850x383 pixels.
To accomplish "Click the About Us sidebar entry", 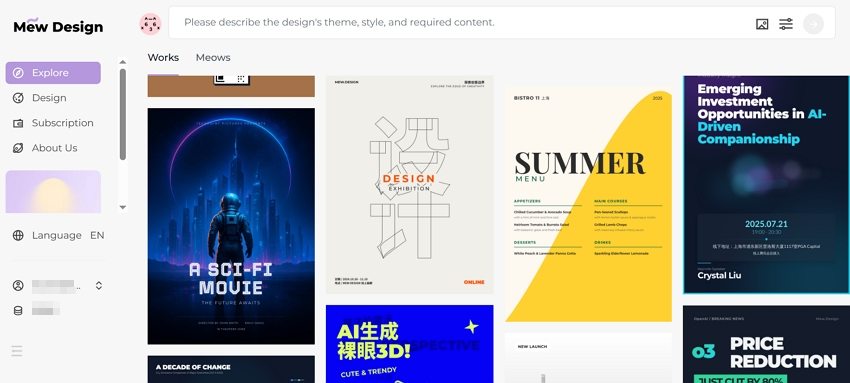I will pos(53,148).
